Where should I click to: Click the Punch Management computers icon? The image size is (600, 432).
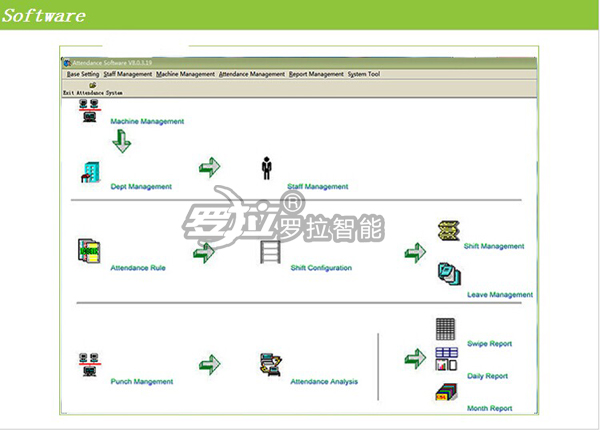[x=89, y=364]
